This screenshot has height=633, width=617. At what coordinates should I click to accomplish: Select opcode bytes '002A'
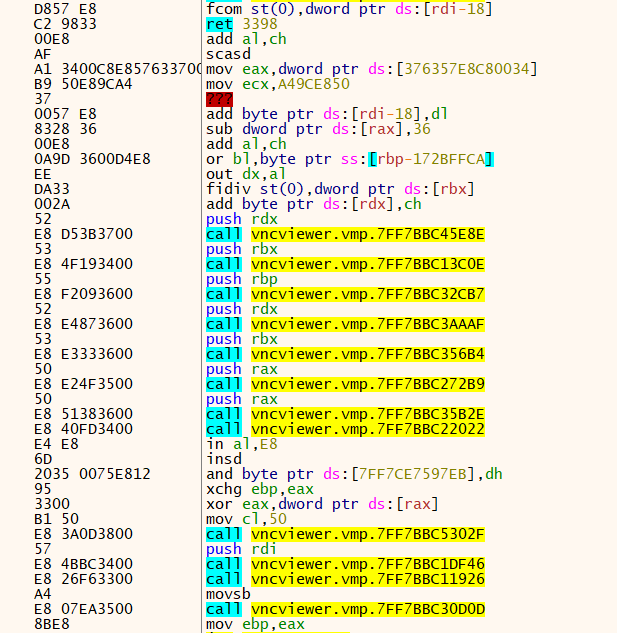pyautogui.click(x=52, y=204)
